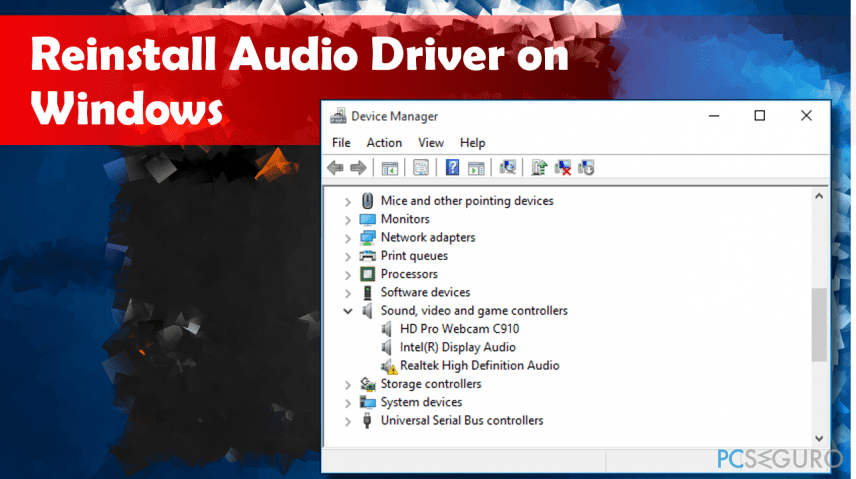Close the Device Manager window
856x479 pixels.
[x=806, y=116]
